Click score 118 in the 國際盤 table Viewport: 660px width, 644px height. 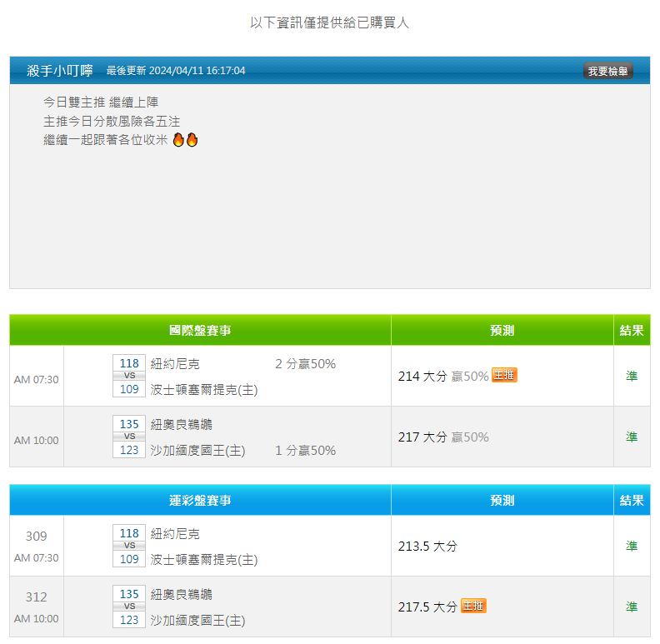[x=129, y=363]
